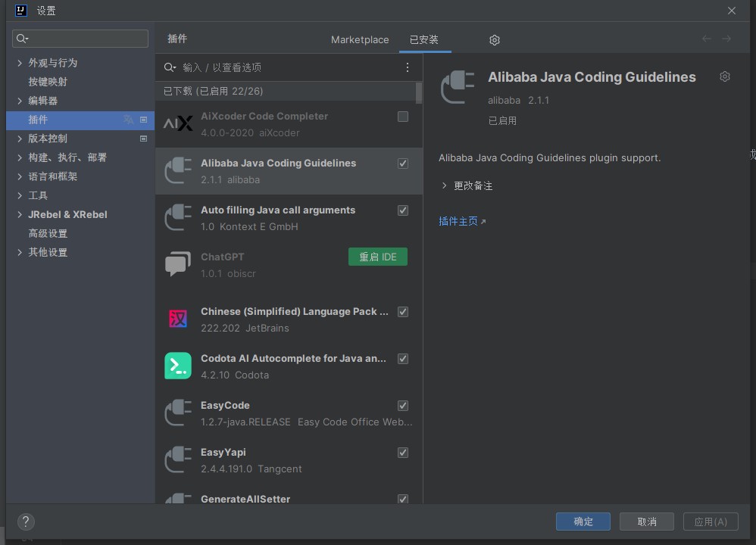Screen dimensions: 756x545
Task: Click the help question mark button
Action: (x=26, y=522)
